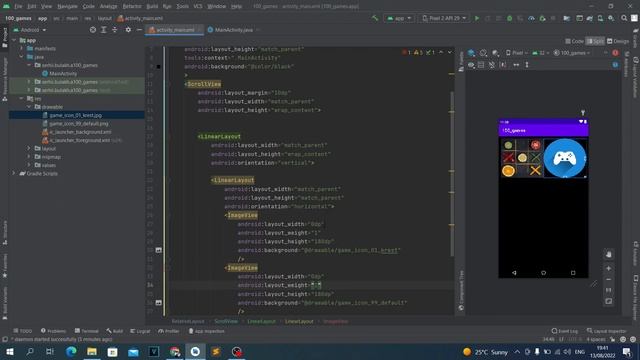Switch the editor to Split view
The width and height of the screenshot is (640, 360).
595,41
